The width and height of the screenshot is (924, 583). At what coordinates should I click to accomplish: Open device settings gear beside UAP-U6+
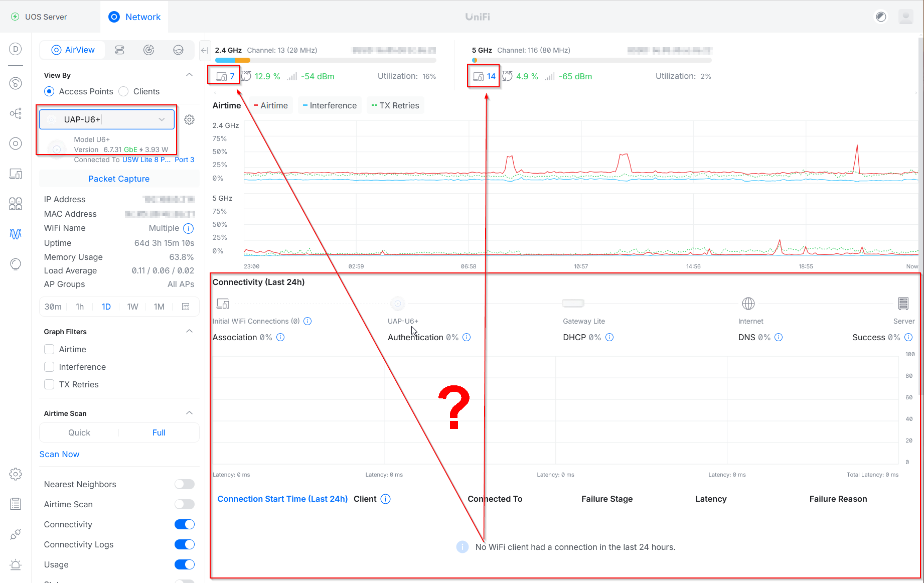pos(189,119)
